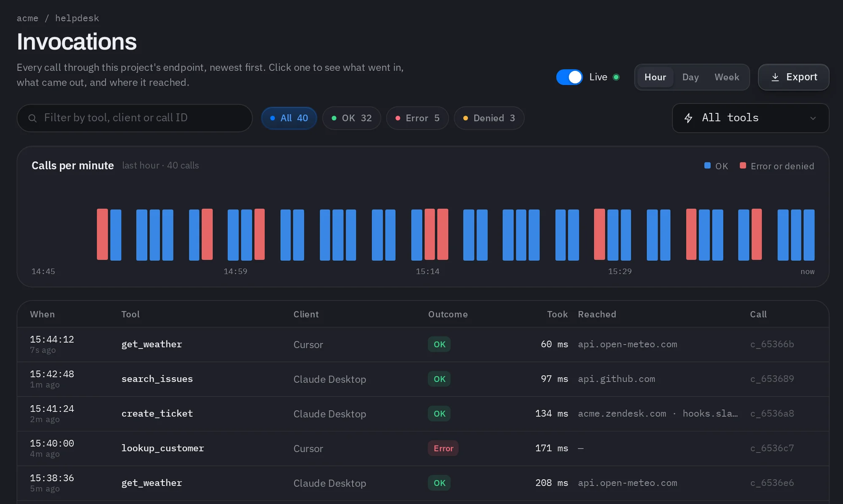
Task: Toggle the Live updates switch off
Action: [569, 77]
